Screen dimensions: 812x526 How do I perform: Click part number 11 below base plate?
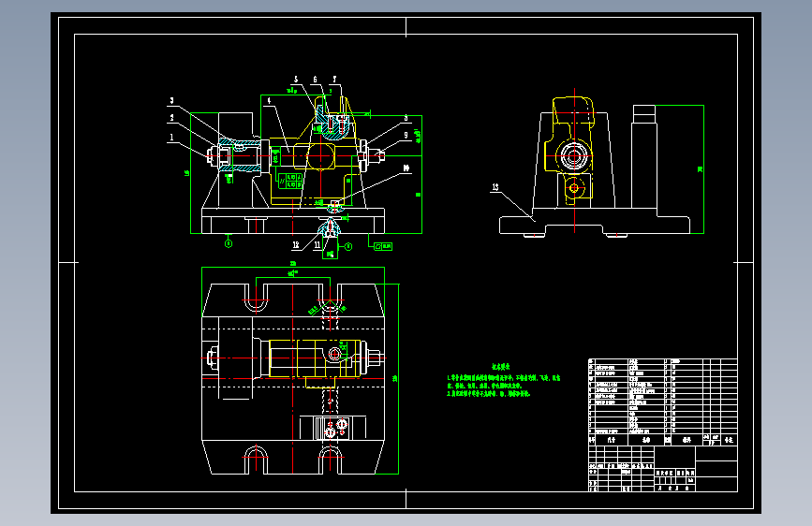(x=317, y=245)
